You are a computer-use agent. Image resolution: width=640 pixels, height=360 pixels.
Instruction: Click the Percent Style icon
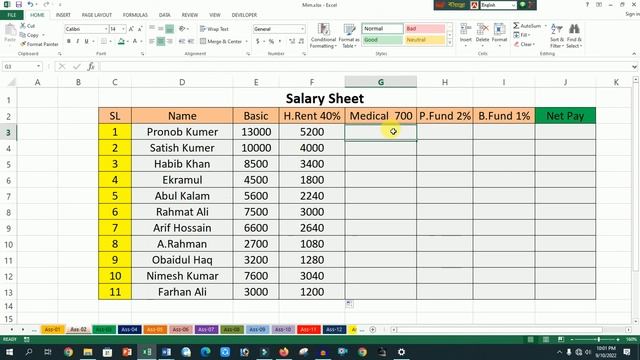[x=271, y=41]
